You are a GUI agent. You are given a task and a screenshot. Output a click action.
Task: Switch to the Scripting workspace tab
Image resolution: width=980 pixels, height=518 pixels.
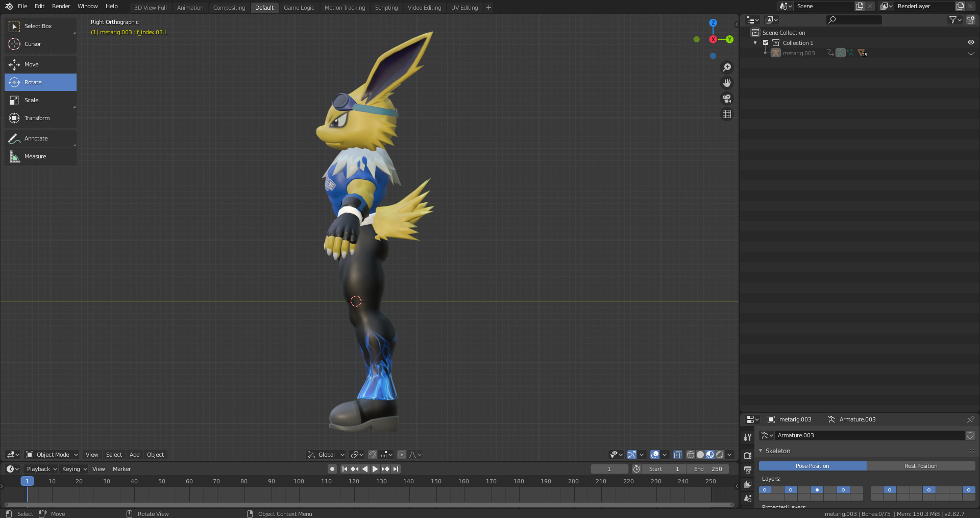(x=386, y=8)
